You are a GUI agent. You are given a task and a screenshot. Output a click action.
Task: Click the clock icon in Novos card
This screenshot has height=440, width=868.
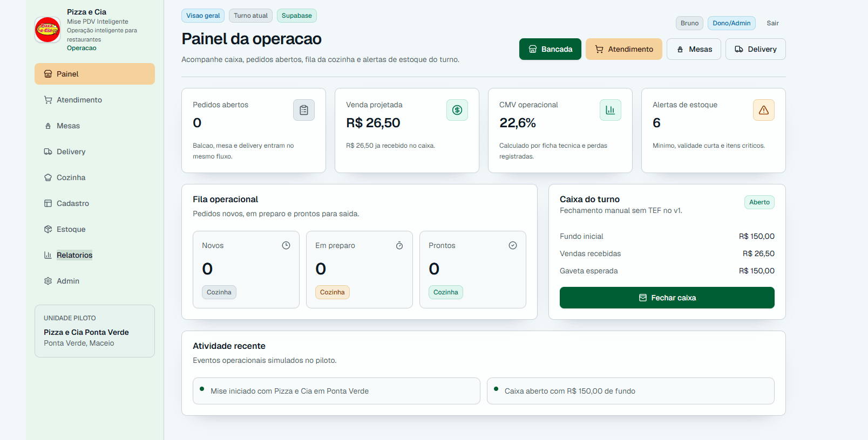pos(286,245)
